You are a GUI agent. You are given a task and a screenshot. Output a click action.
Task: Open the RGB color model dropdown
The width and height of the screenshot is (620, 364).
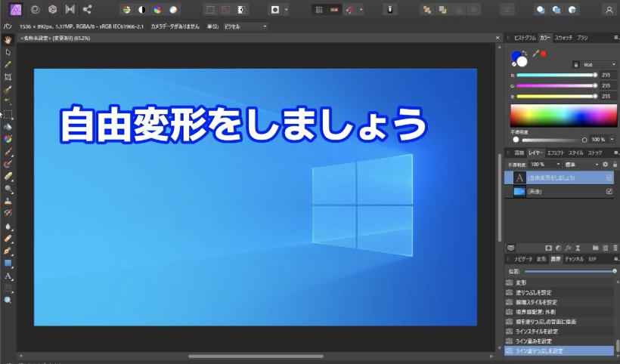click(599, 65)
